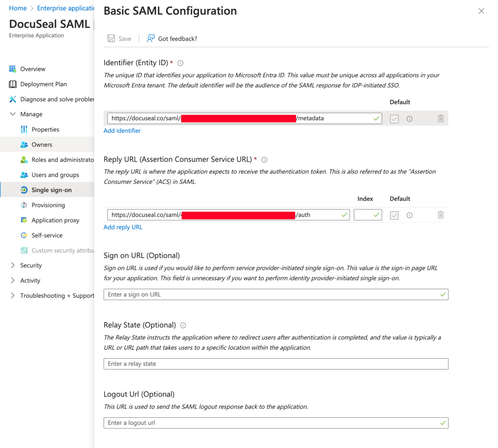Click Add identifier link

pos(122,131)
